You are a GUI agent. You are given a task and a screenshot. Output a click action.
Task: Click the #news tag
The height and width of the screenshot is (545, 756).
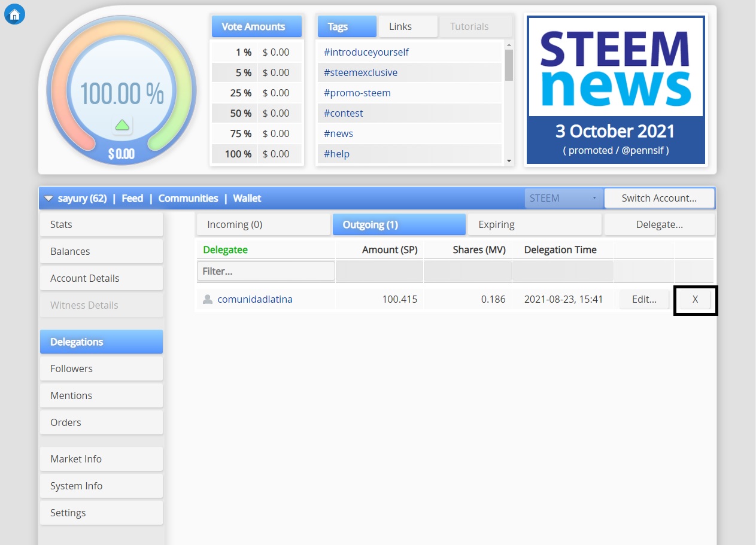(x=338, y=133)
